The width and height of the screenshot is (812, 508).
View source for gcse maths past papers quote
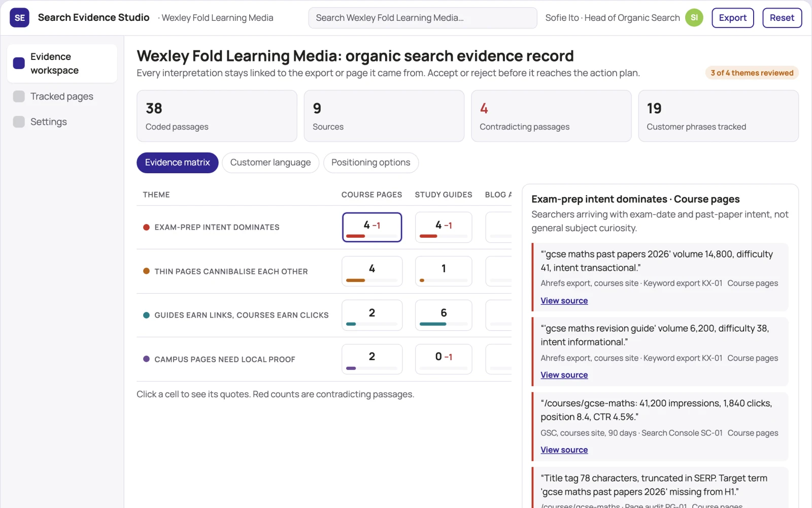tap(564, 301)
